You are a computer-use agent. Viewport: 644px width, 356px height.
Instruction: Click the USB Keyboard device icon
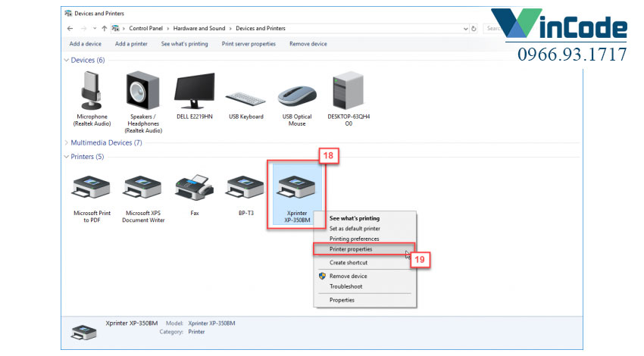[x=246, y=92]
